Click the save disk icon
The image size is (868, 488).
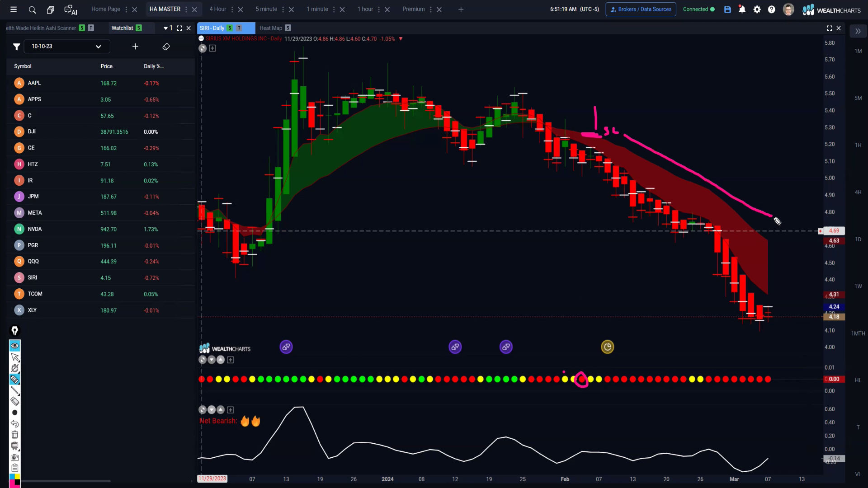(x=727, y=9)
